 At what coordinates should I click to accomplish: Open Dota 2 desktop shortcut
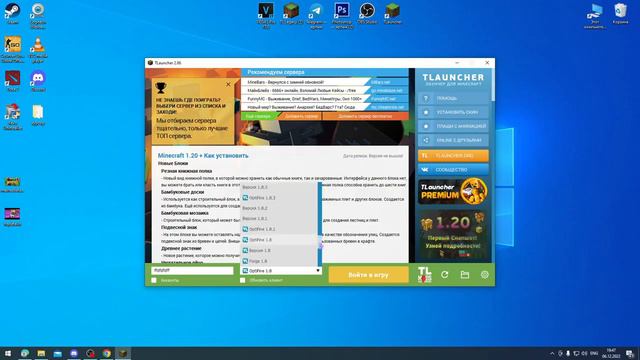point(12,81)
